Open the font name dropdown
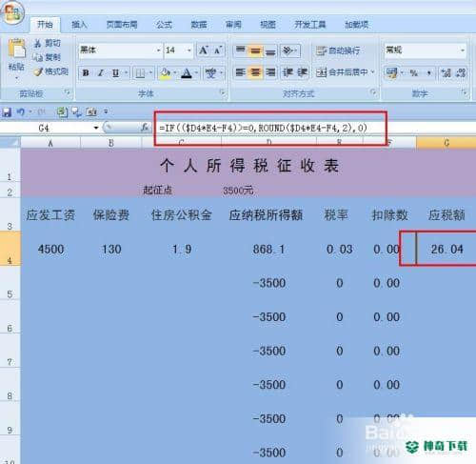Screen dimensions: 476x464 158,50
